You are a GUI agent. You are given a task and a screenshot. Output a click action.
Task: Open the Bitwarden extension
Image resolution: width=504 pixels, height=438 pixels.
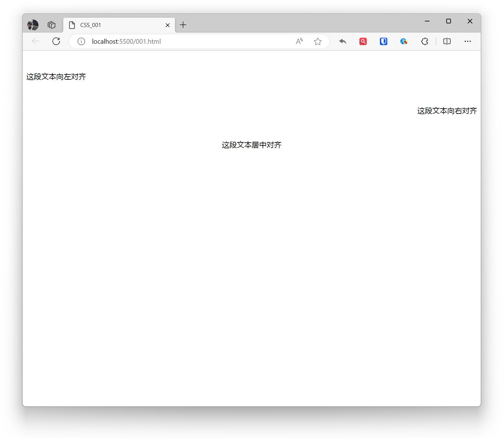(x=383, y=41)
